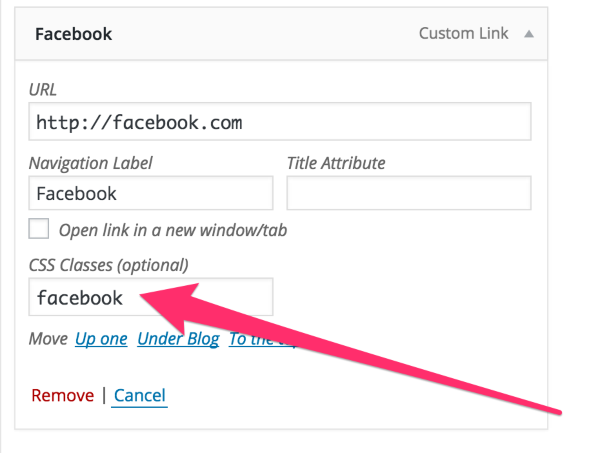
Task: Click the Open link in new window/tab text
Action: (x=173, y=230)
